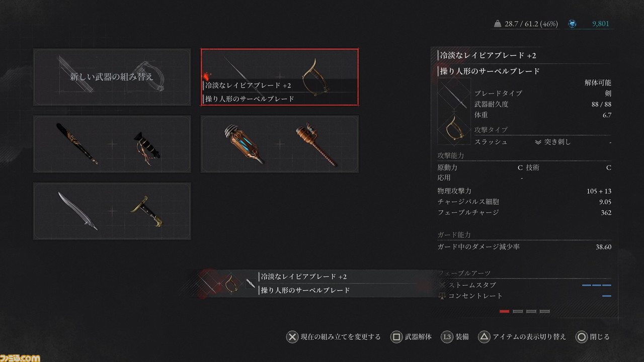The width and height of the screenshot is (644, 362).
Task: Select the 冷淡なレイピアブレード +2 weapon slot
Action: pos(280,77)
